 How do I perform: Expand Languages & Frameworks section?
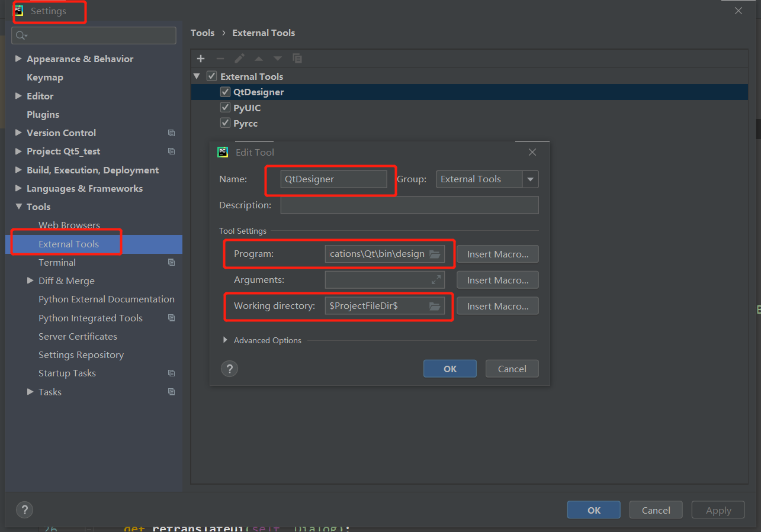coord(18,188)
